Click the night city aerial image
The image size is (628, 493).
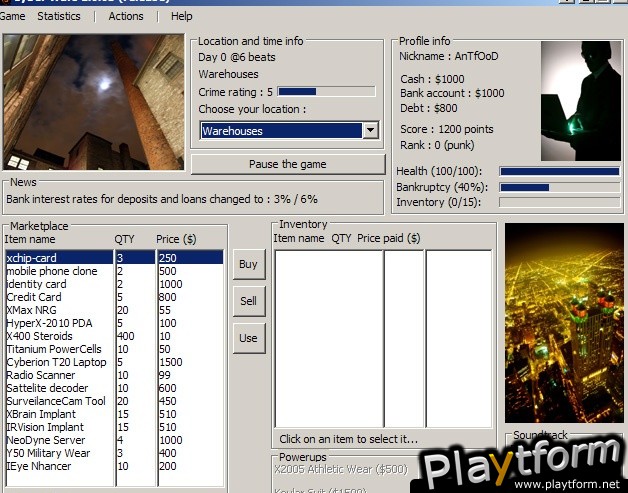click(x=564, y=323)
